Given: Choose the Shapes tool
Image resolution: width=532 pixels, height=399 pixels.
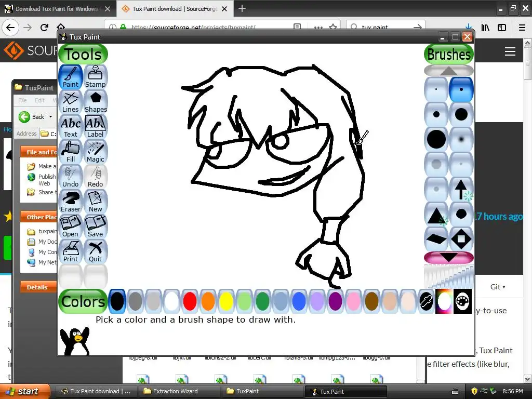Looking at the screenshot, I should point(96,102).
